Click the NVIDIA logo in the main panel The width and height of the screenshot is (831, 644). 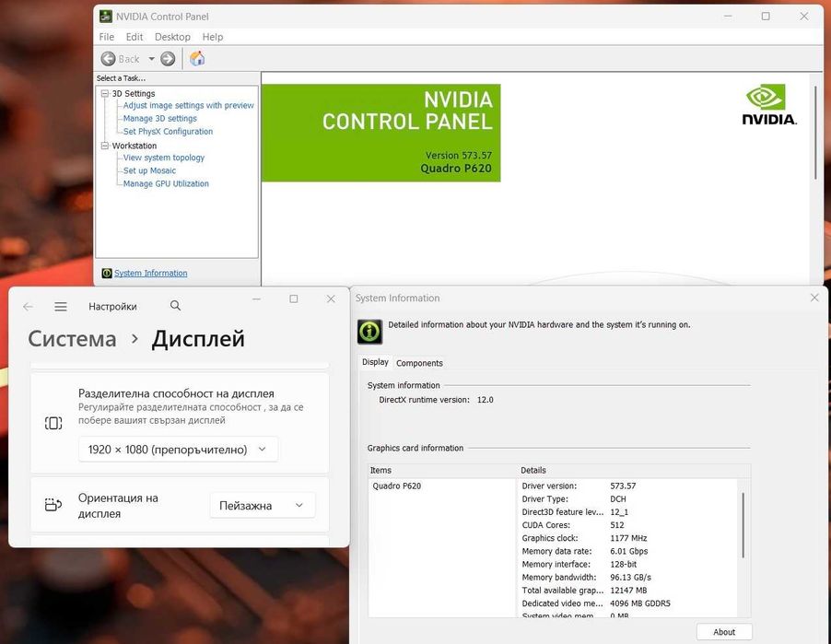[769, 104]
